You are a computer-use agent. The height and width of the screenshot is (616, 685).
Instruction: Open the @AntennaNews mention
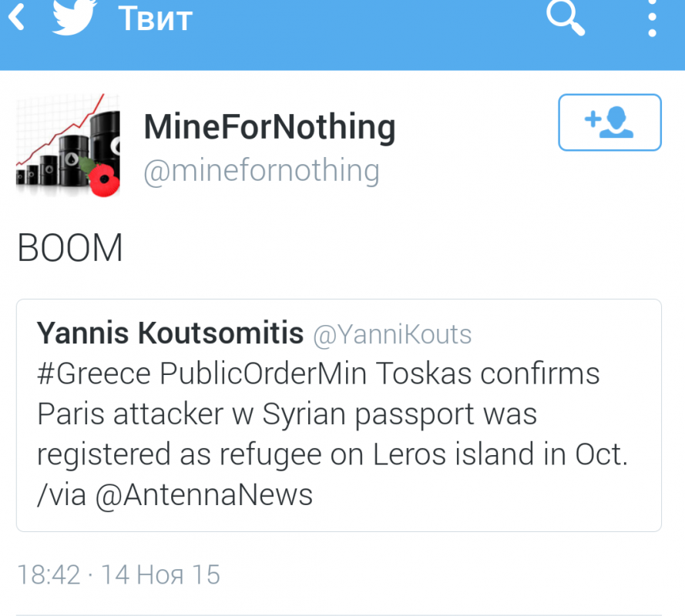pos(204,494)
